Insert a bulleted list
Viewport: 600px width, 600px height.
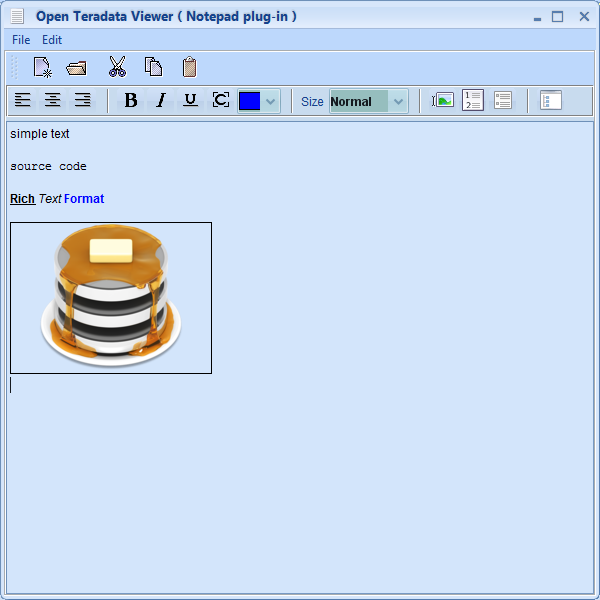[503, 101]
